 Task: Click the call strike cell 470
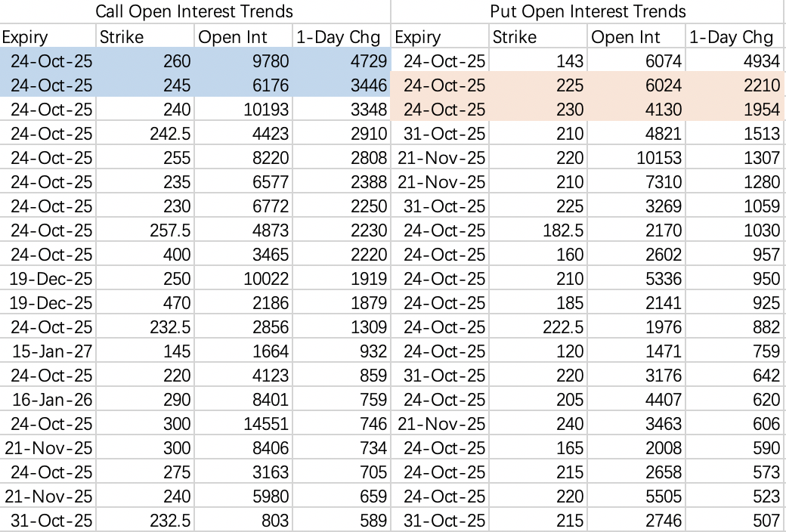coord(145,302)
